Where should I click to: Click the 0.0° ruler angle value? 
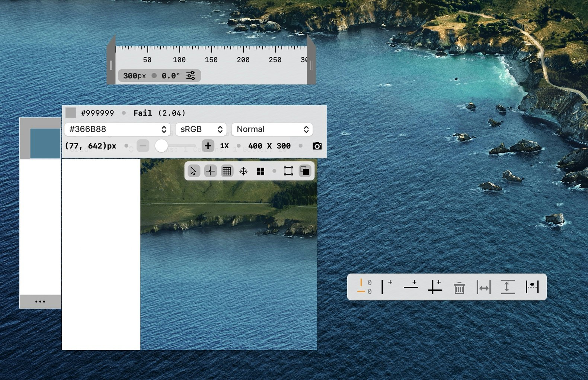point(171,76)
